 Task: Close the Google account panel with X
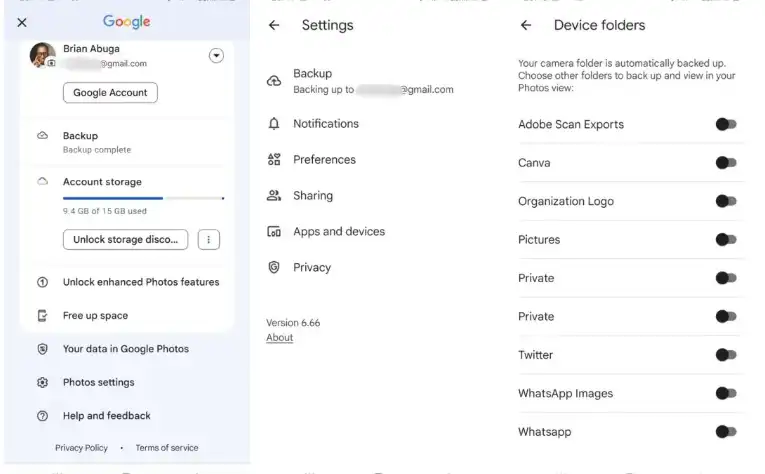tap(22, 22)
